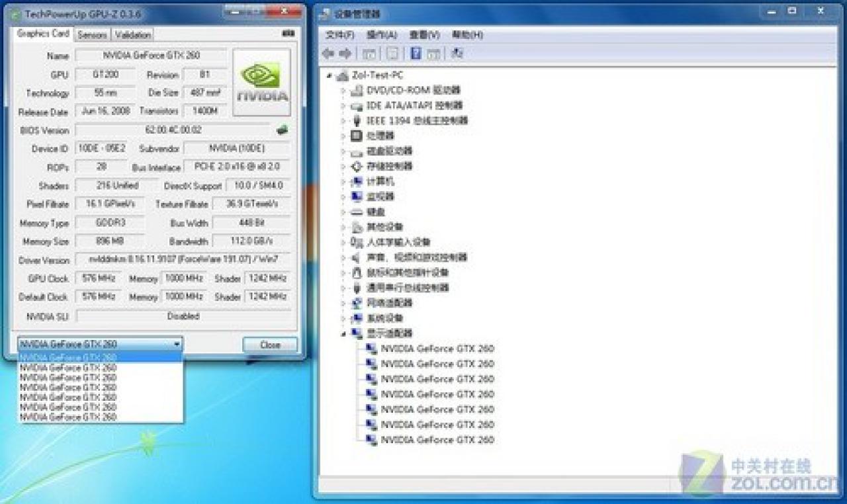
Task: Click the scan for hardware changes icon
Action: coord(457,54)
